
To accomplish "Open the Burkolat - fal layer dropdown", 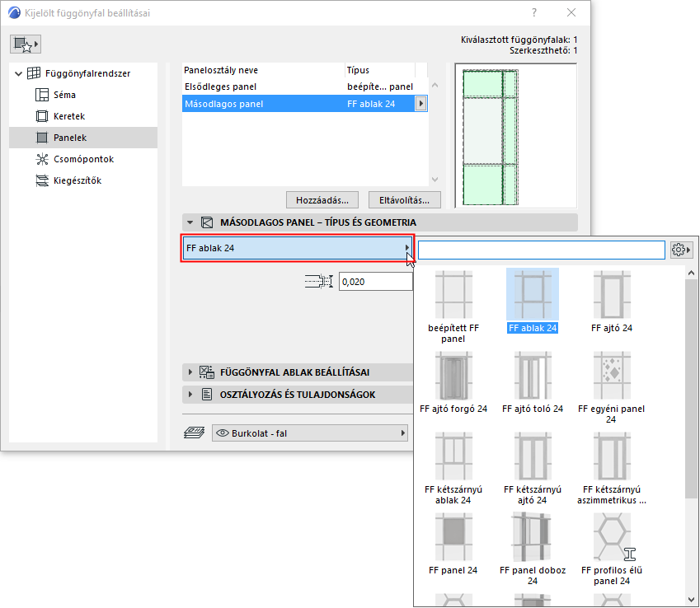I will click(x=310, y=433).
